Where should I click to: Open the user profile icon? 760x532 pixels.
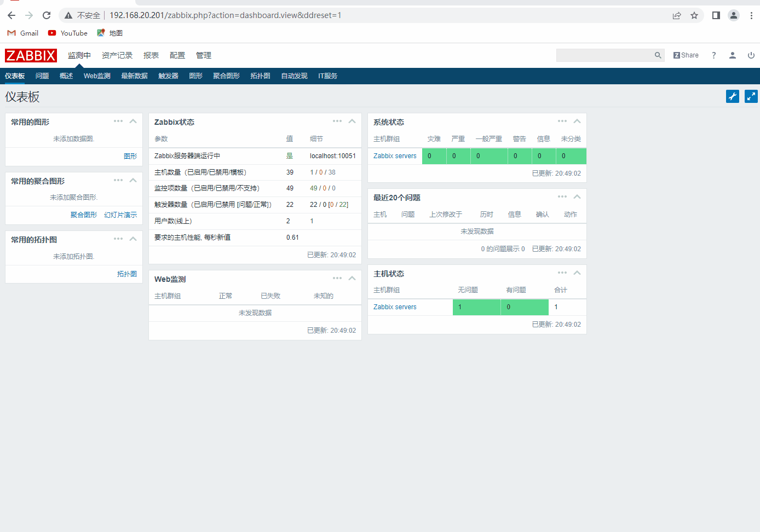[733, 55]
